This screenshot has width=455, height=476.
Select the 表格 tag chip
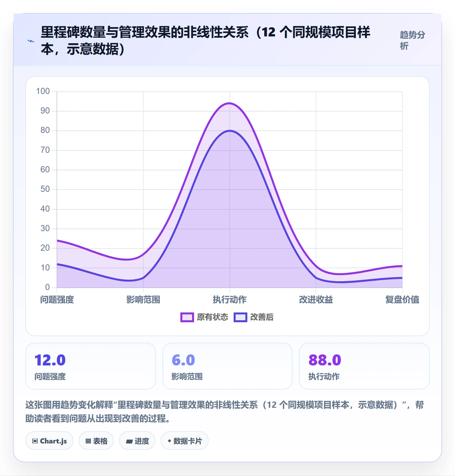pos(96,441)
